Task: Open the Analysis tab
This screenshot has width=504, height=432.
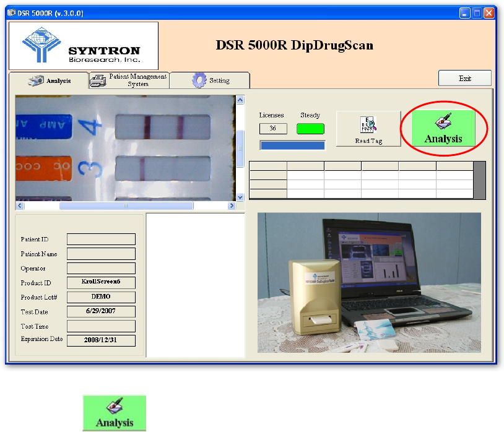Action: 48,80
